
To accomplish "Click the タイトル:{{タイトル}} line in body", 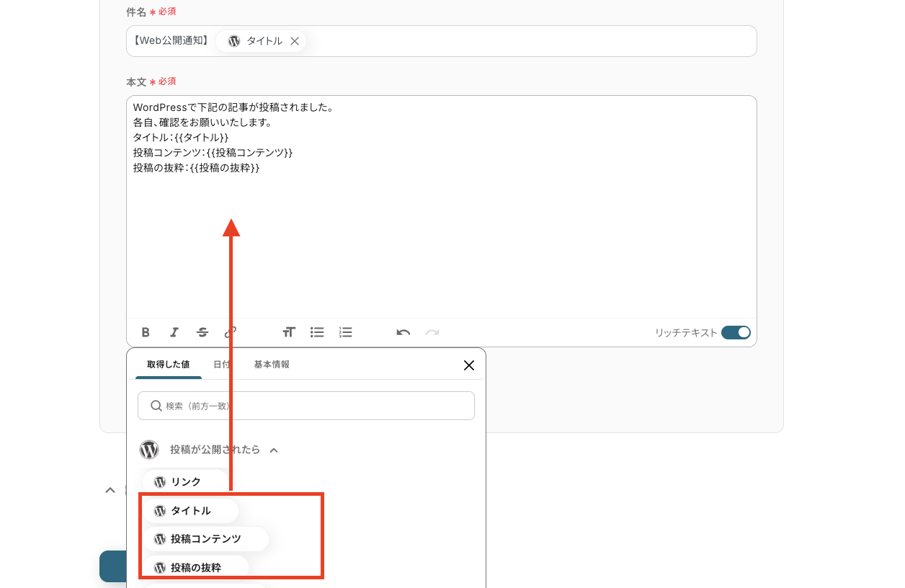I will (181, 138).
